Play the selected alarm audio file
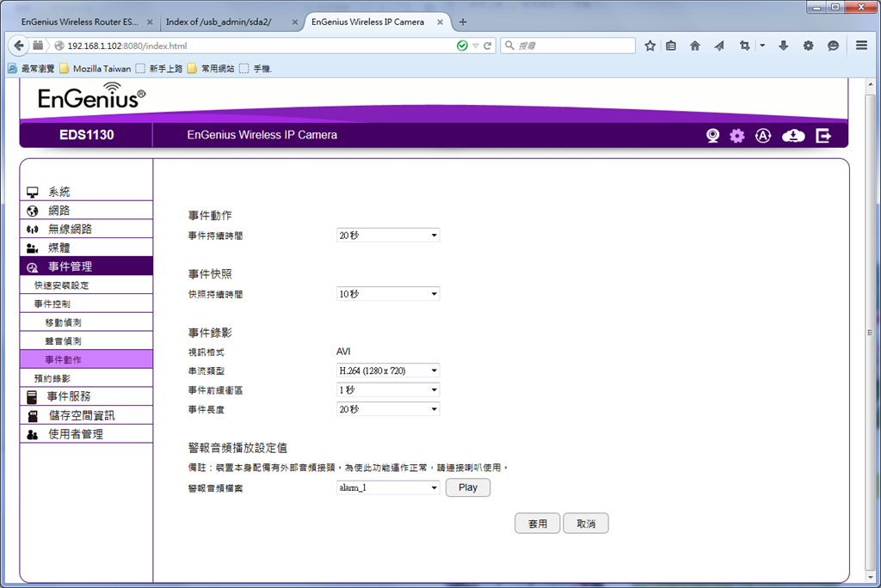The image size is (881, 588). [x=467, y=487]
